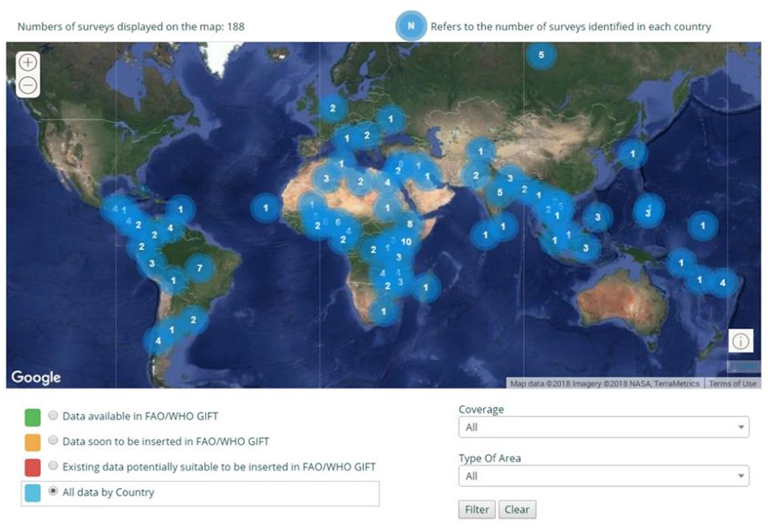
Task: Click the green legend color swatch
Action: (33, 417)
